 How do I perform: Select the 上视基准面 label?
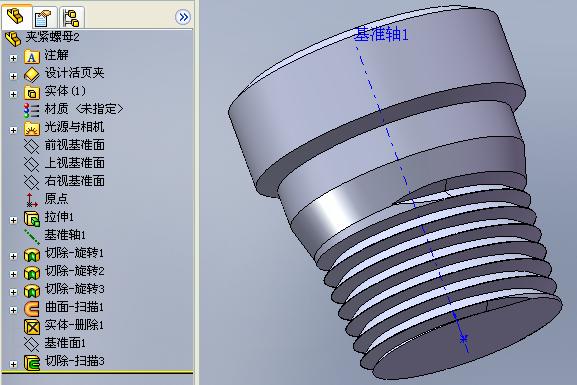[x=75, y=163]
